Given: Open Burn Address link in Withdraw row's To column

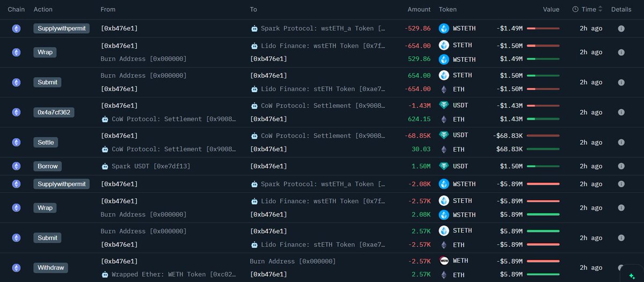Looking at the screenshot, I should [x=293, y=261].
